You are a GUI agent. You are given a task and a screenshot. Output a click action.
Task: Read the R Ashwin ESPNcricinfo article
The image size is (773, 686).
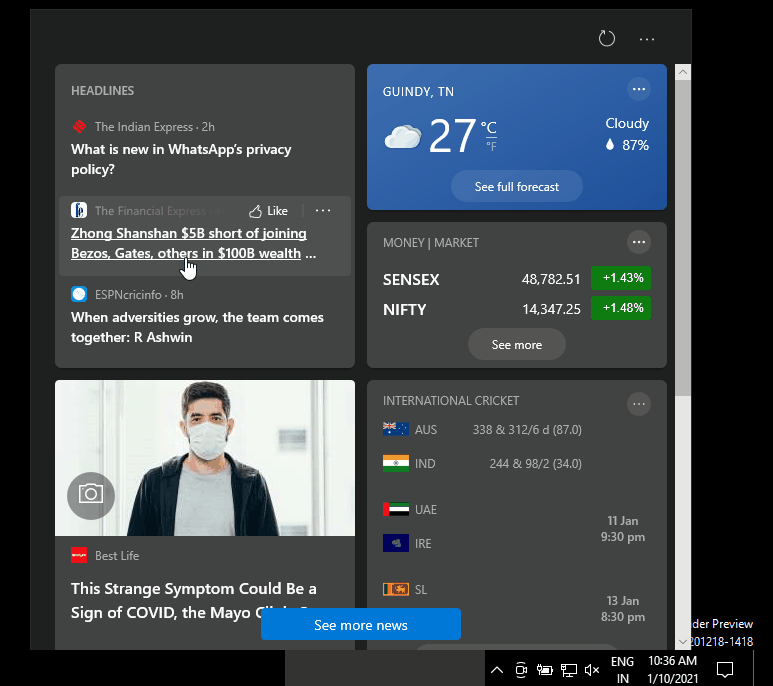pos(197,327)
